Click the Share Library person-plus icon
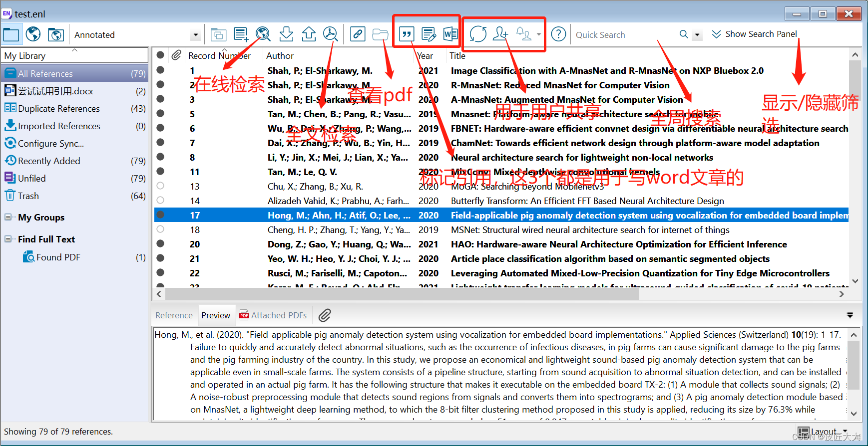This screenshot has height=446, width=868. 500,34
